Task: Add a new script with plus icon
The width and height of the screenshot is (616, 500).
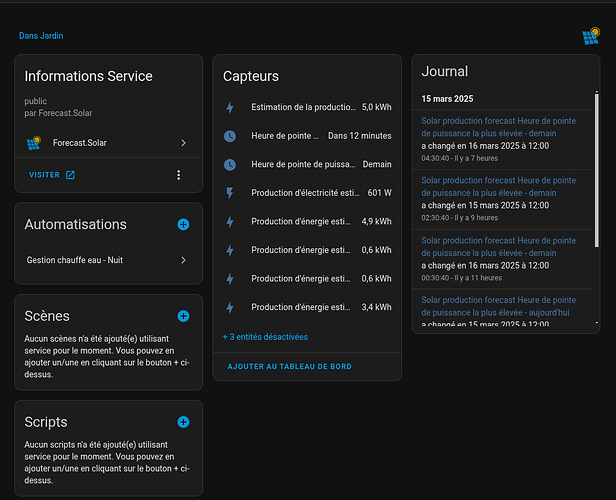Action: [x=183, y=422]
